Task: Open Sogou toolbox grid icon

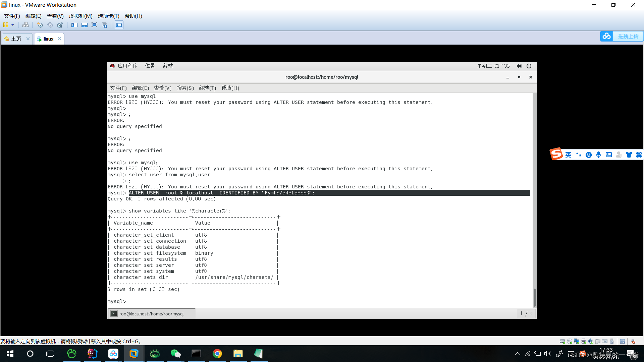Action: click(639, 155)
